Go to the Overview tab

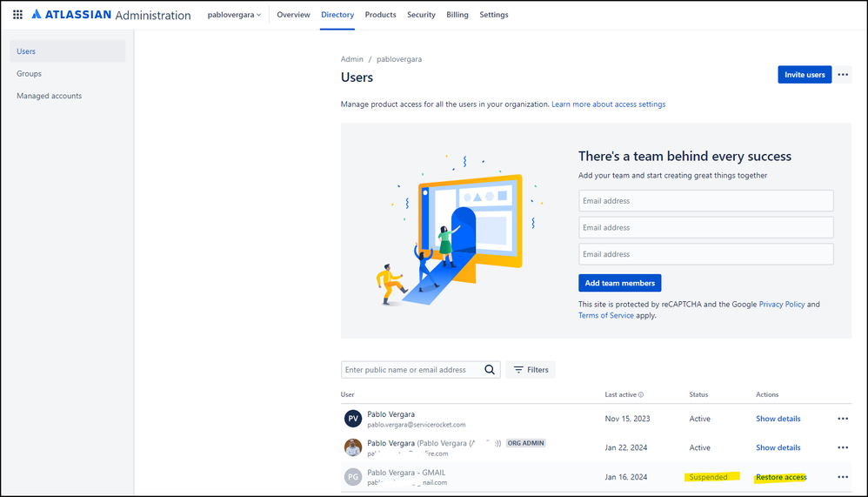(293, 15)
